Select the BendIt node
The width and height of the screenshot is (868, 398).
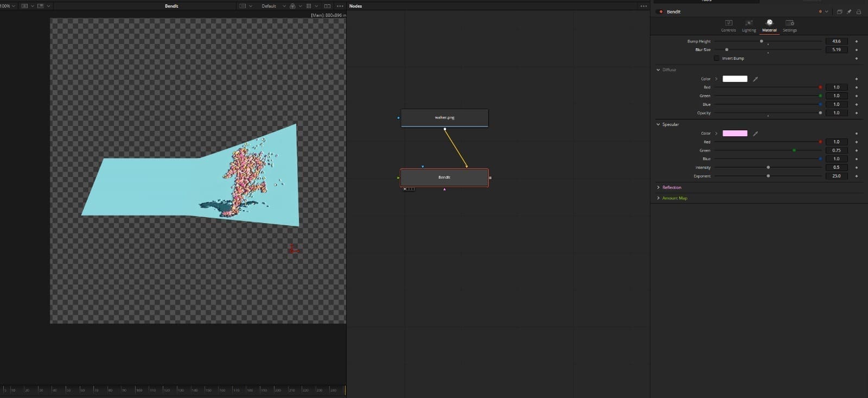pos(444,178)
